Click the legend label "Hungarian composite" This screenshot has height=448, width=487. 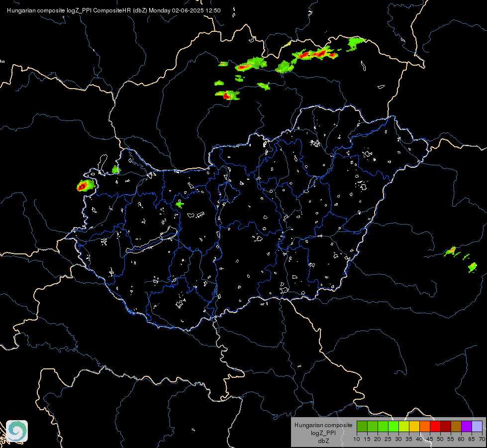(x=323, y=425)
